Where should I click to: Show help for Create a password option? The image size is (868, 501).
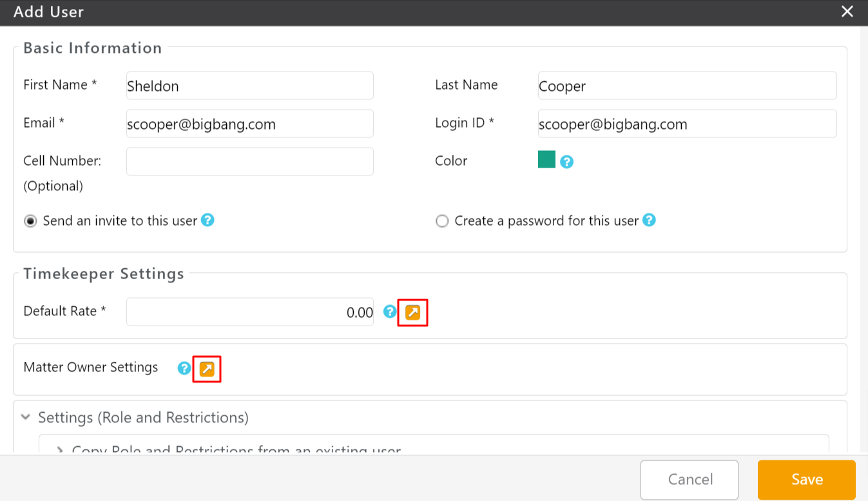649,221
